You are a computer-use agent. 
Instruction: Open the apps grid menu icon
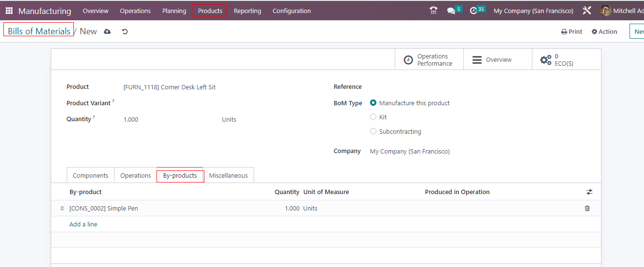pyautogui.click(x=9, y=11)
